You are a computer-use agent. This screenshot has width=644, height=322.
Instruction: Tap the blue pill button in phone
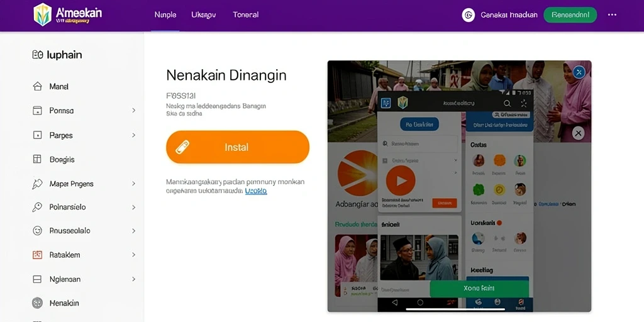click(x=419, y=124)
